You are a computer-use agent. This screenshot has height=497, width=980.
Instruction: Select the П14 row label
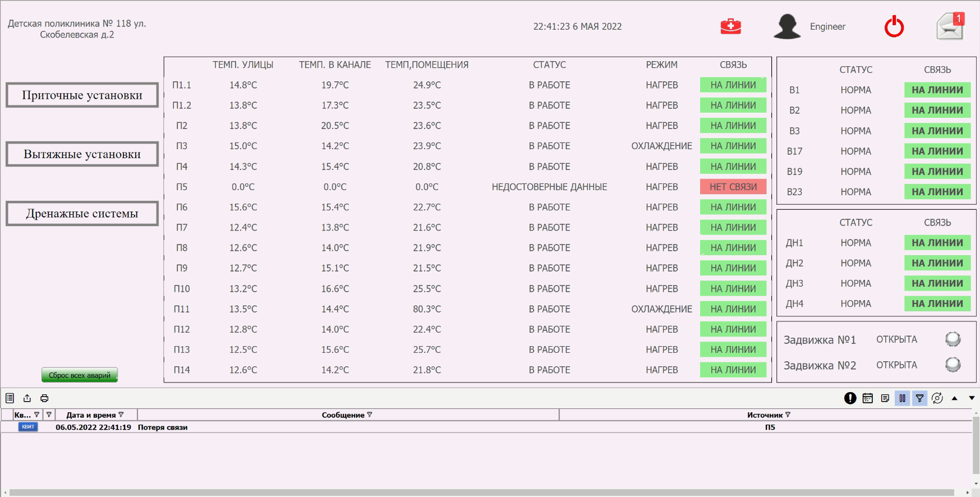[182, 370]
